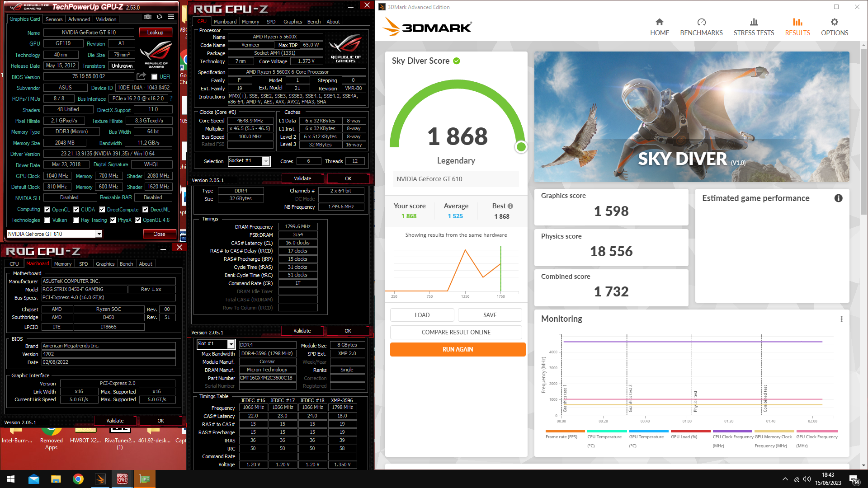Image resolution: width=868 pixels, height=488 pixels.
Task: Open 3DMark STRESS TESTS section
Action: click(754, 27)
